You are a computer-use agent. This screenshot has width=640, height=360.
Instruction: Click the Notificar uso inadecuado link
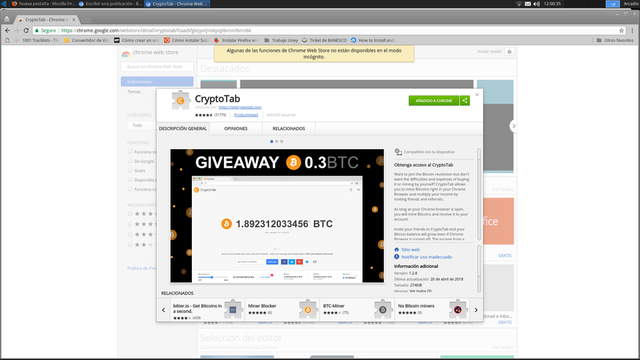tap(426, 257)
